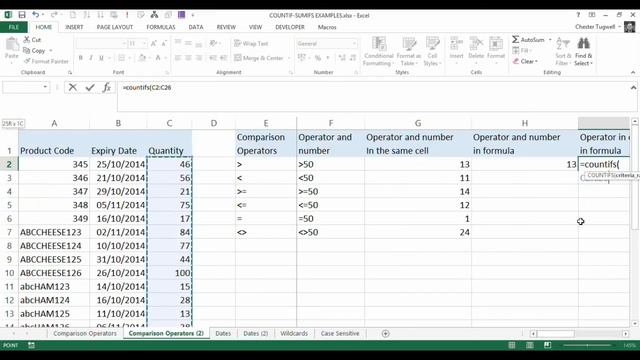Click the Cut scissors command
Image resolution: width=640 pixels, height=360 pixels.
click(x=32, y=40)
